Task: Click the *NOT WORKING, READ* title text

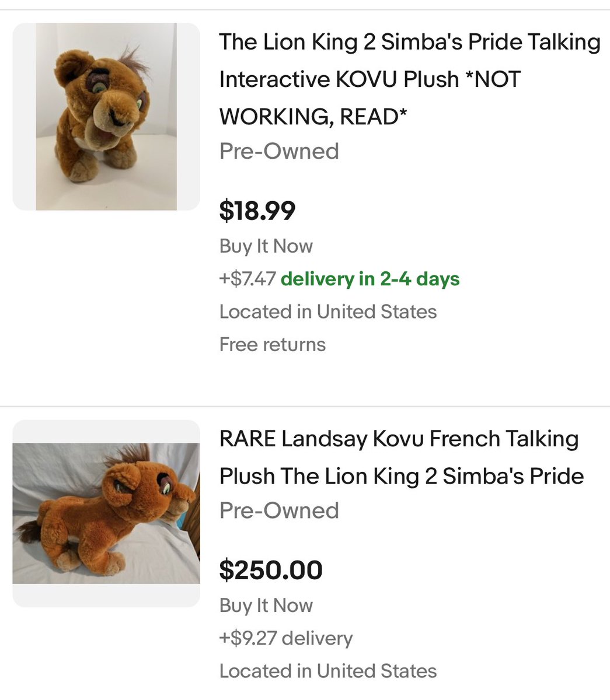Action: coord(313,117)
